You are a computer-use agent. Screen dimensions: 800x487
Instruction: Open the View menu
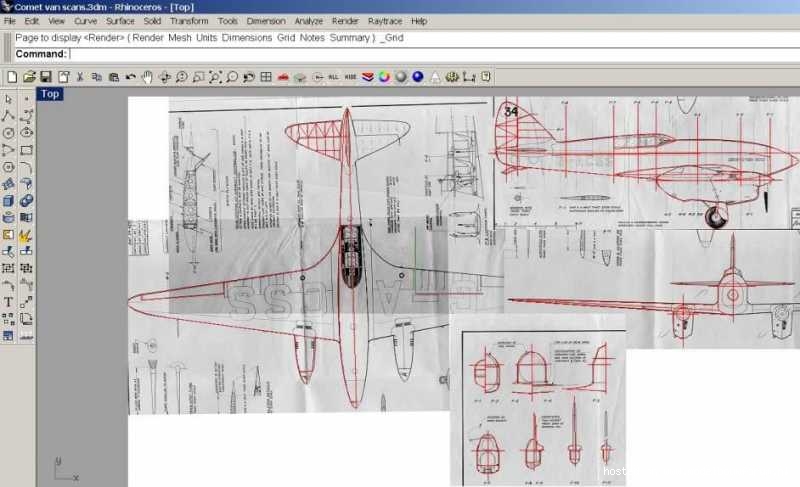[57, 21]
